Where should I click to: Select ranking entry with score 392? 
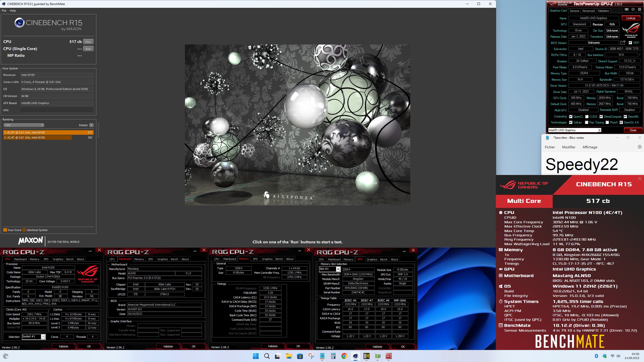[x=48, y=138]
